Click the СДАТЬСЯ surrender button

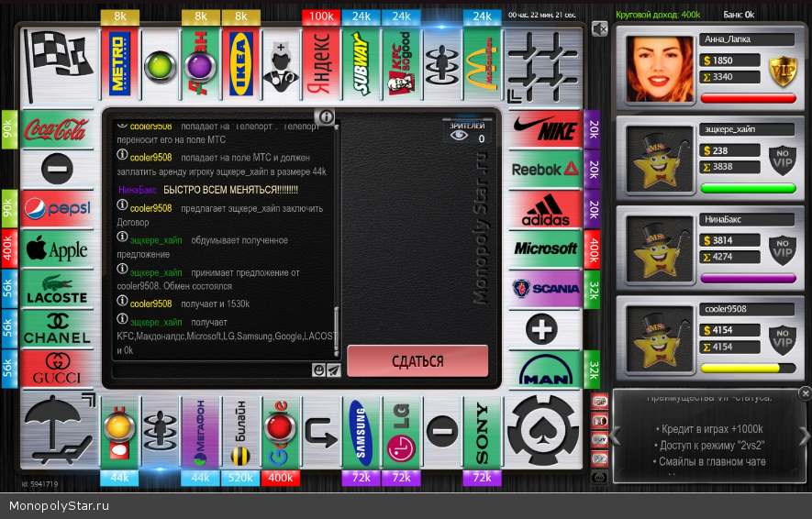coord(417,360)
